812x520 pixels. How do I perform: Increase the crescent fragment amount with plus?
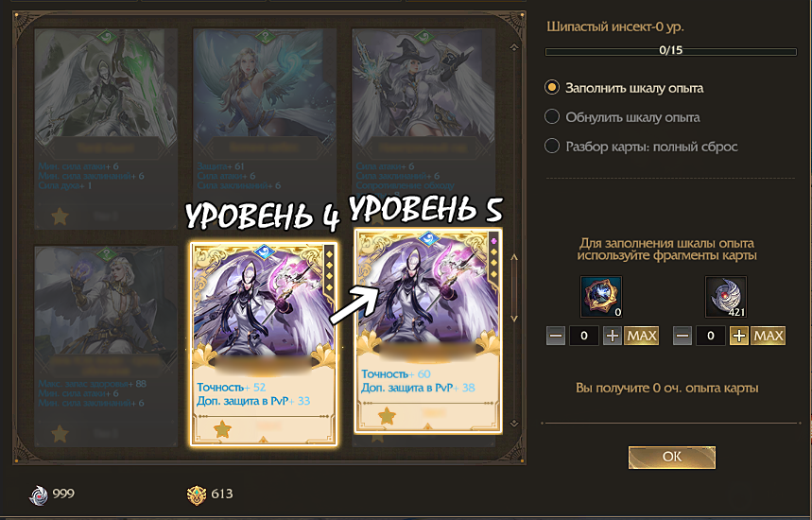coord(739,336)
